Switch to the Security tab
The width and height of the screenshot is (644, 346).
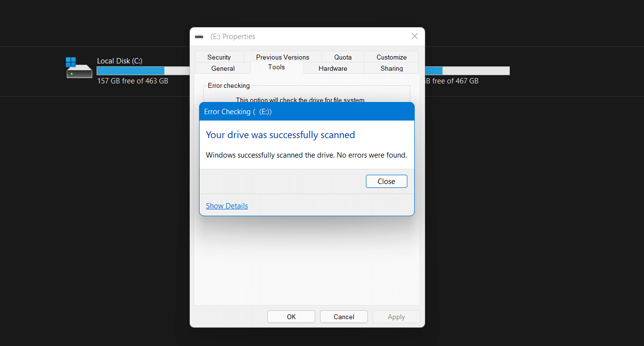pos(219,57)
